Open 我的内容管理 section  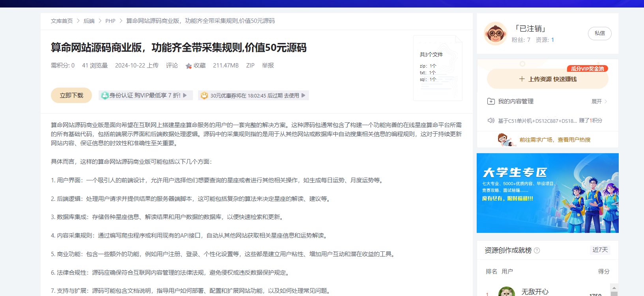[515, 101]
